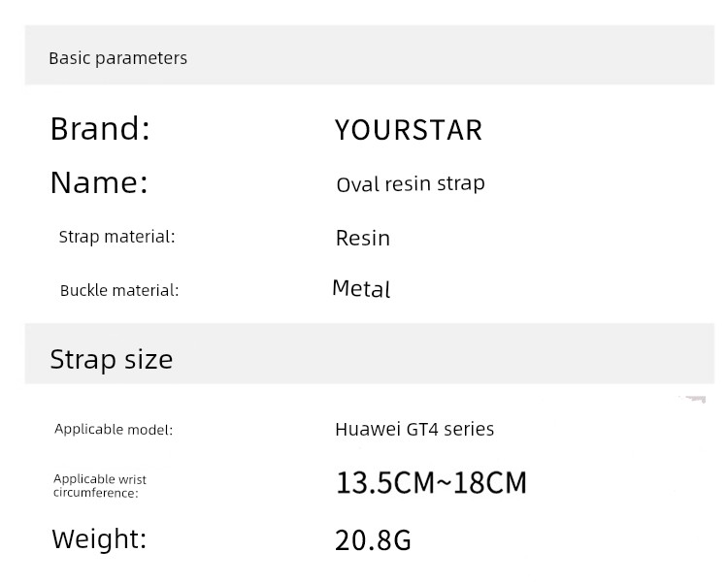The height and width of the screenshot is (585, 728).
Task: Click the gray Strap size banner background
Action: coord(444,354)
